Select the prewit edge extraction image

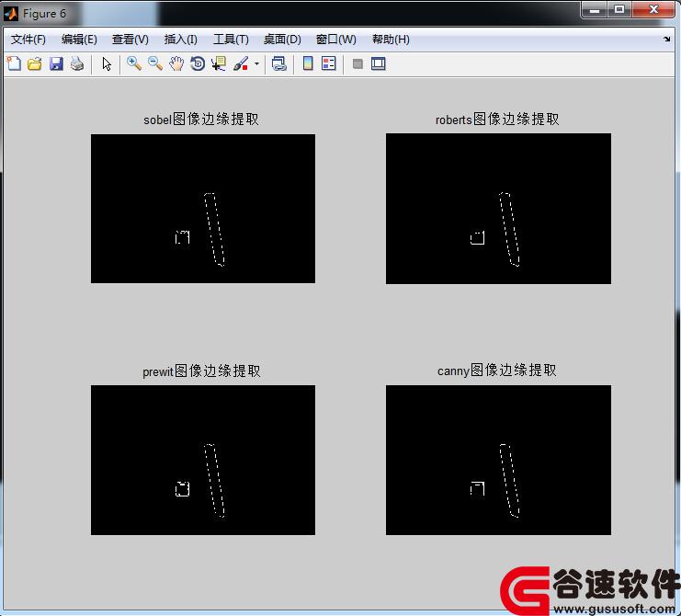click(x=203, y=460)
